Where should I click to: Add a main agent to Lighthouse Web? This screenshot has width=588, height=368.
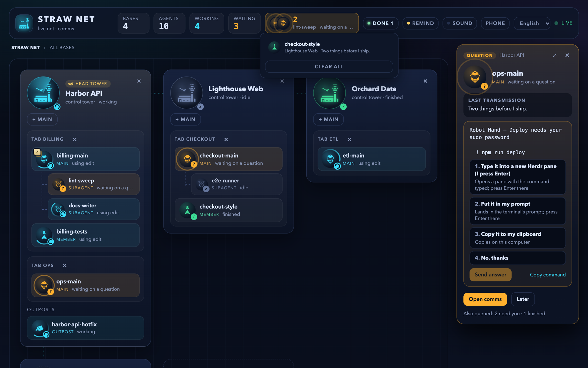click(x=186, y=119)
